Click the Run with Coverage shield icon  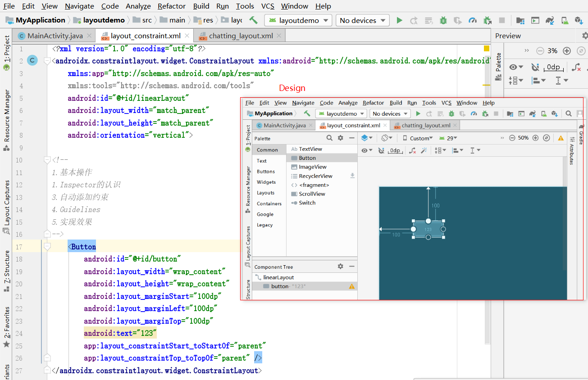[x=458, y=20]
